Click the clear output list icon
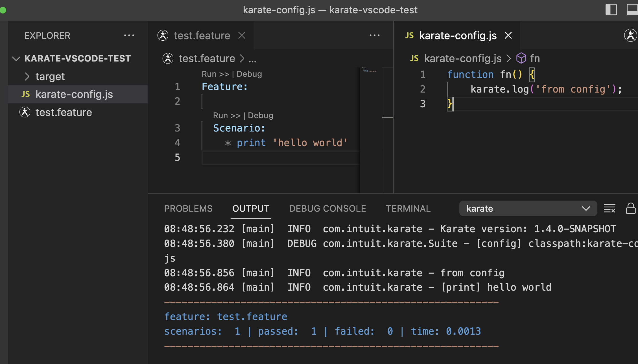The width and height of the screenshot is (638, 364). [609, 209]
